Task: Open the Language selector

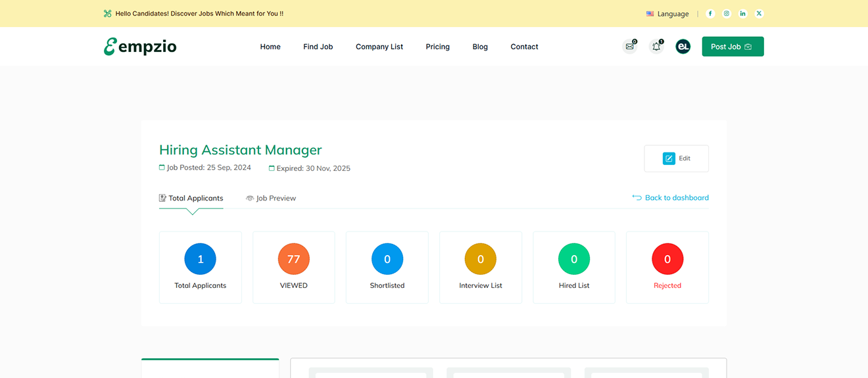Action: coord(667,14)
